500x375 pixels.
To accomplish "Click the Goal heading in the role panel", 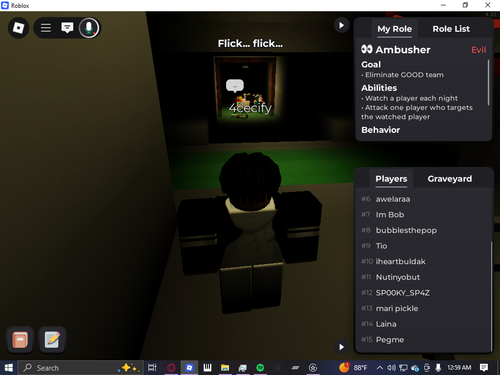I will (x=371, y=64).
